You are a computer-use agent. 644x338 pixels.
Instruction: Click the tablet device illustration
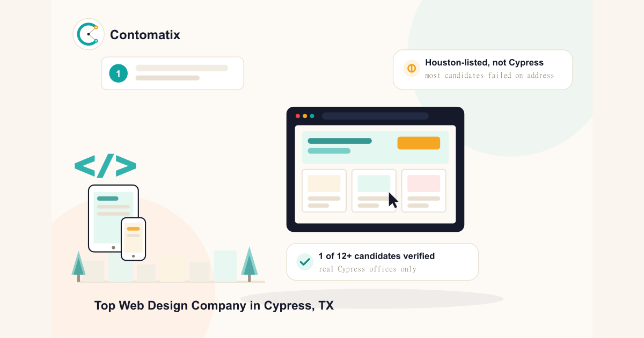click(113, 218)
